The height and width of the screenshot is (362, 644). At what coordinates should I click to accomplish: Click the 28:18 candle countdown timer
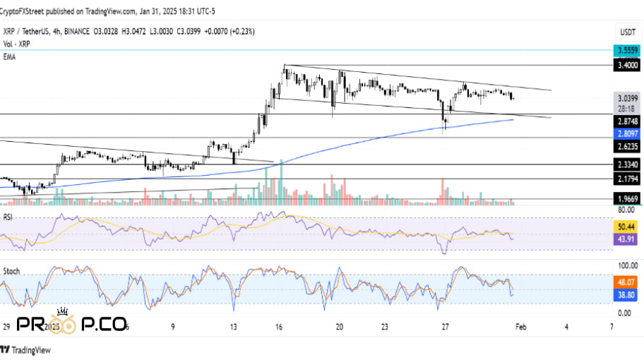(x=626, y=109)
